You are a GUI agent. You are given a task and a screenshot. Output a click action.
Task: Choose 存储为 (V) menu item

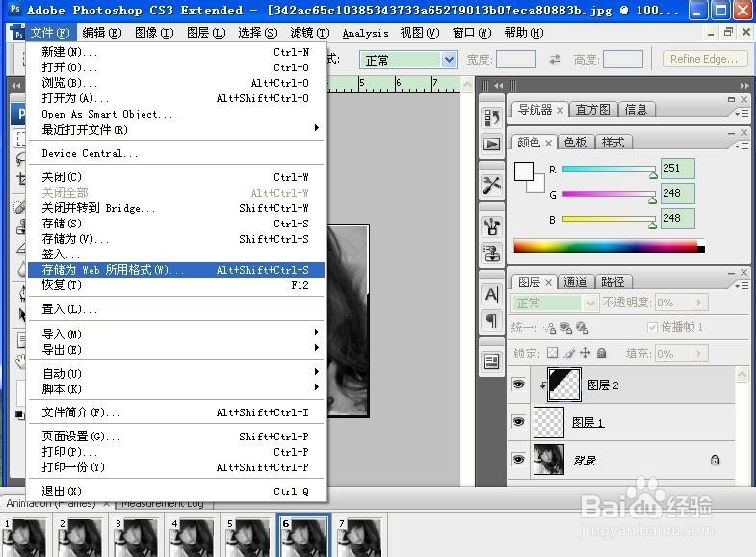176,239
